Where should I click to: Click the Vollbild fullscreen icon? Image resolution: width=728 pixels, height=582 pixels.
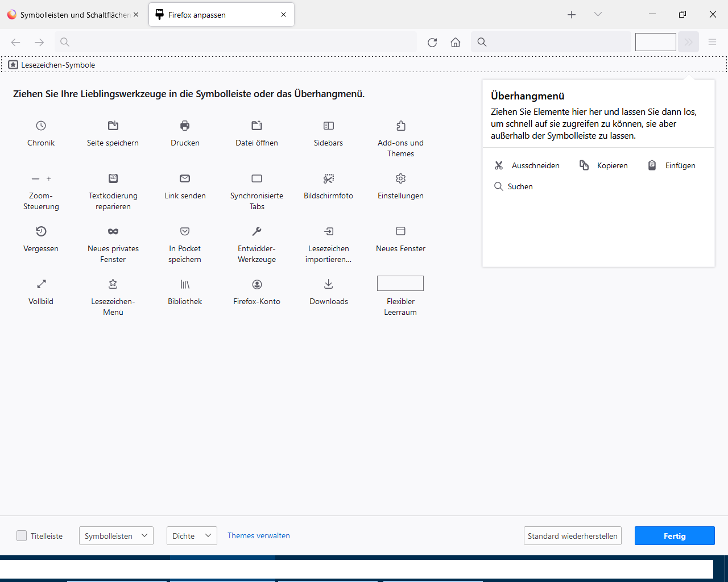click(x=41, y=284)
